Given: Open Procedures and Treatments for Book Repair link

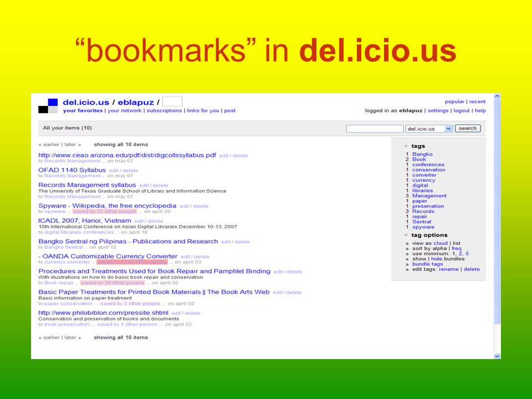Looking at the screenshot, I should 154,271.
